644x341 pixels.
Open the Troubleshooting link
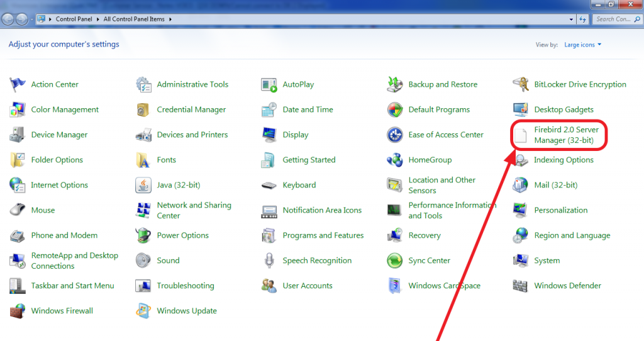click(x=186, y=286)
